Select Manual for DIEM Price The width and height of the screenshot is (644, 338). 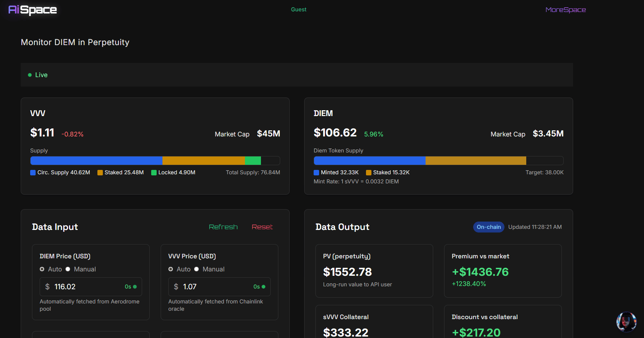(x=68, y=269)
